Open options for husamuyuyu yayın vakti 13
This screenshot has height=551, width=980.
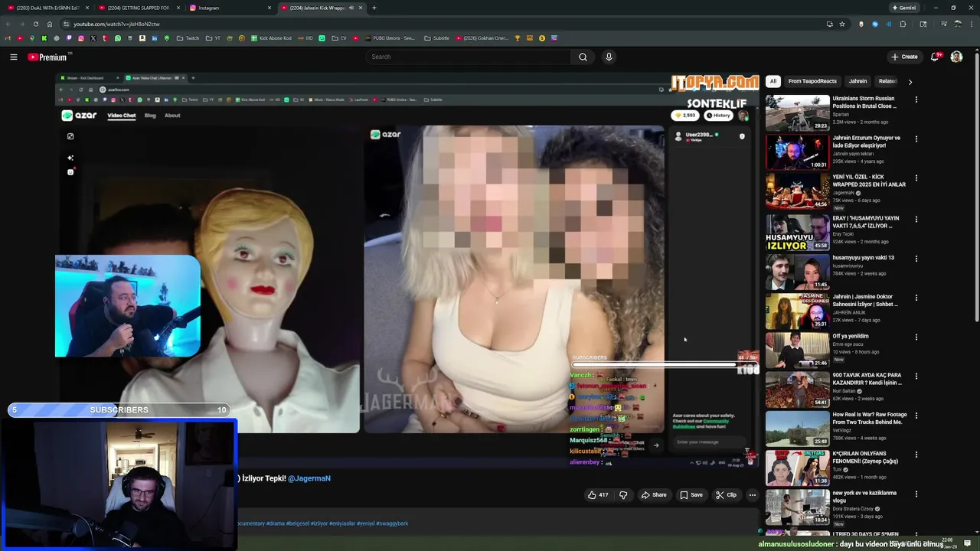point(916,259)
